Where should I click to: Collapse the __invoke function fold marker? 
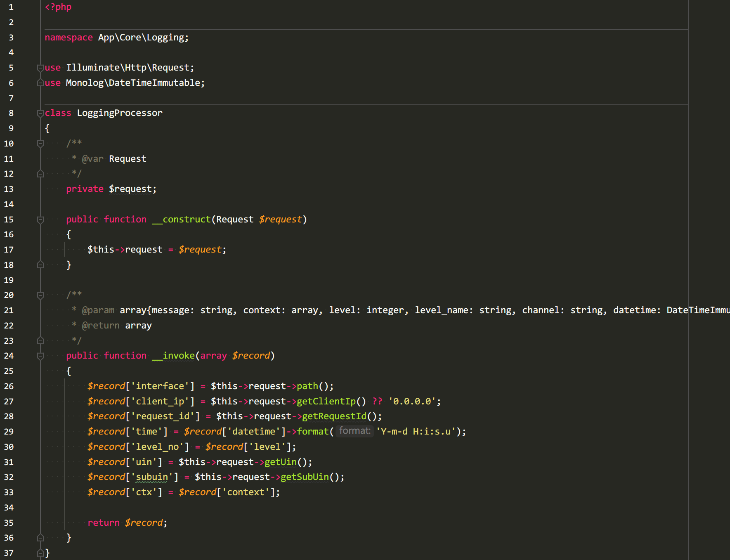40,356
